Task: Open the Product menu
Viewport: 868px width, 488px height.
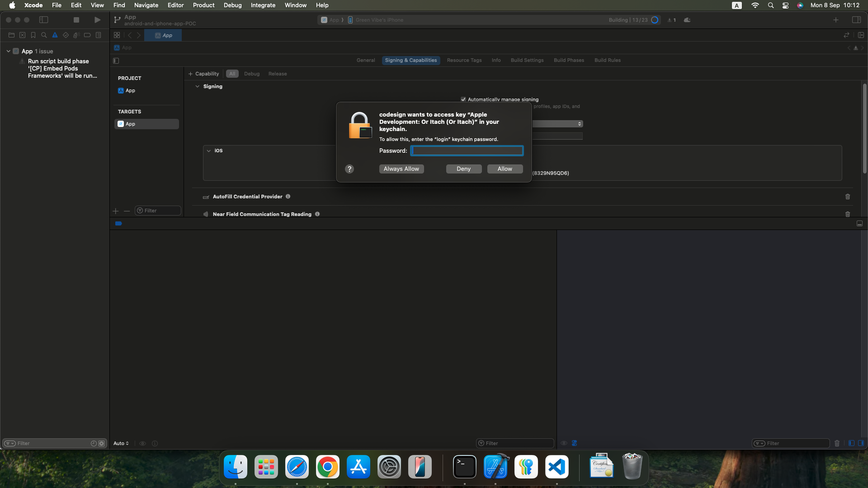Action: 203,5
